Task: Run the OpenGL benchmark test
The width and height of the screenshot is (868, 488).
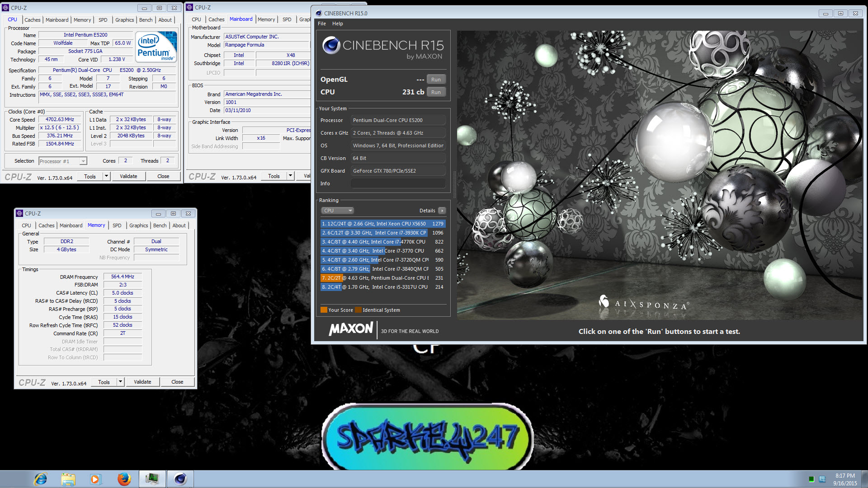Action: click(436, 80)
